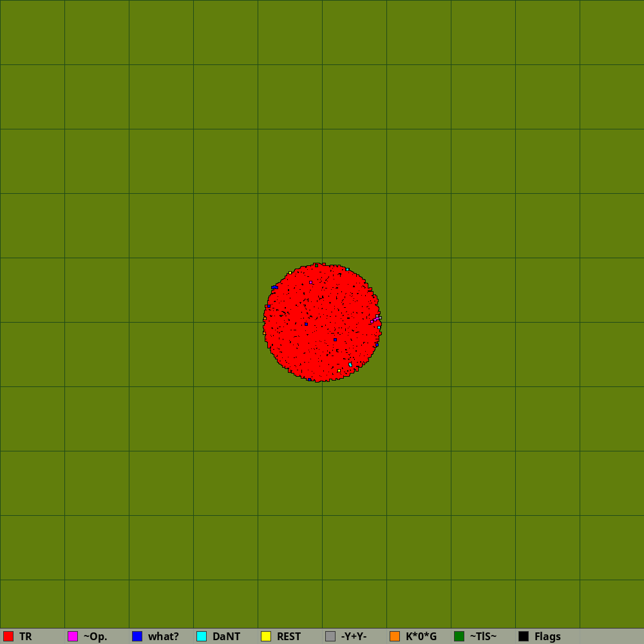Click the Flags legend label

[547, 637]
